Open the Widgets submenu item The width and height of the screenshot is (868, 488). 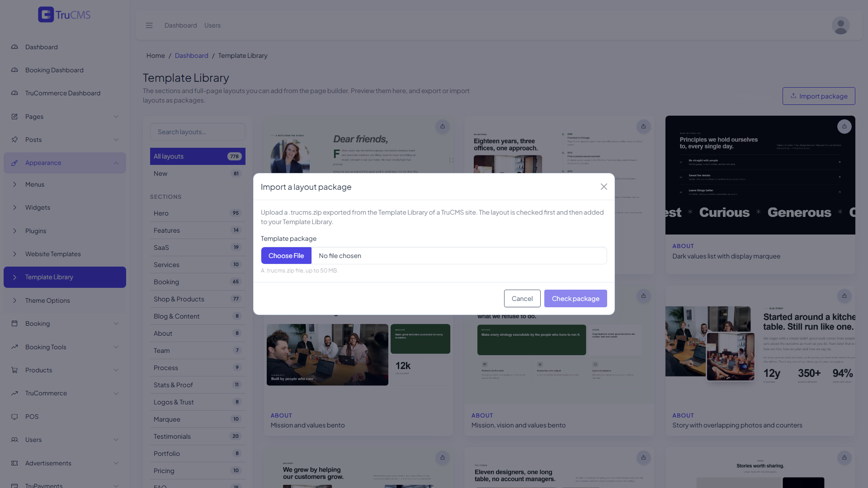pos(65,207)
